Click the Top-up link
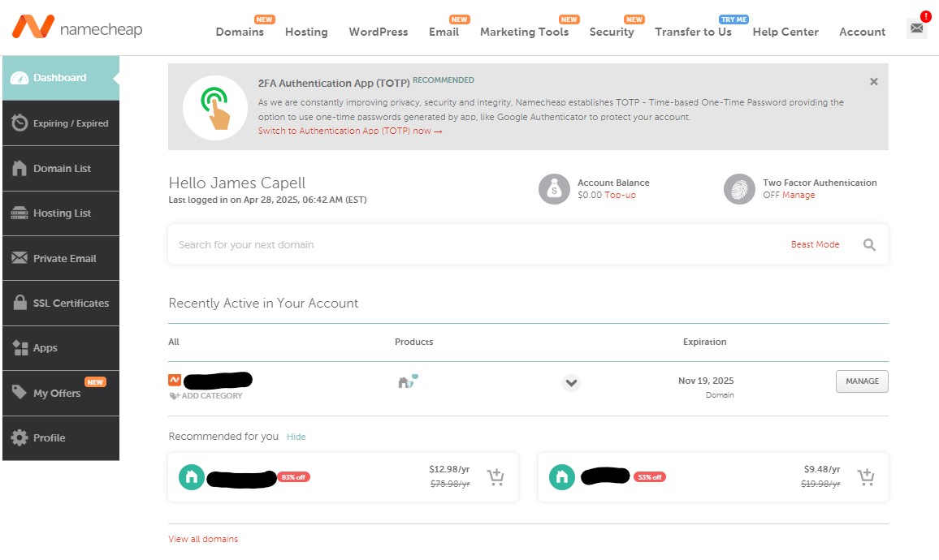 (620, 195)
